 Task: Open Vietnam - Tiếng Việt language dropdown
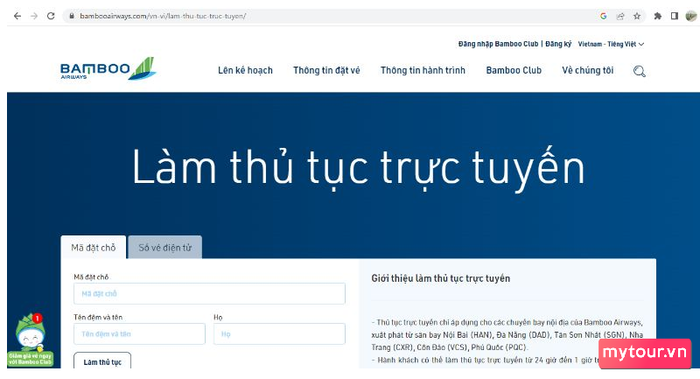[611, 44]
